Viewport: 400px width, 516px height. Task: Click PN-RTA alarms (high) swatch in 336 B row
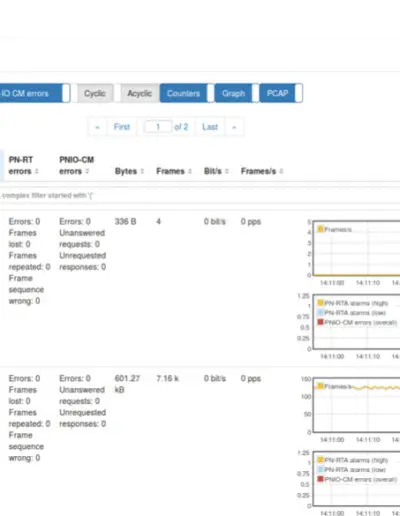[321, 303]
